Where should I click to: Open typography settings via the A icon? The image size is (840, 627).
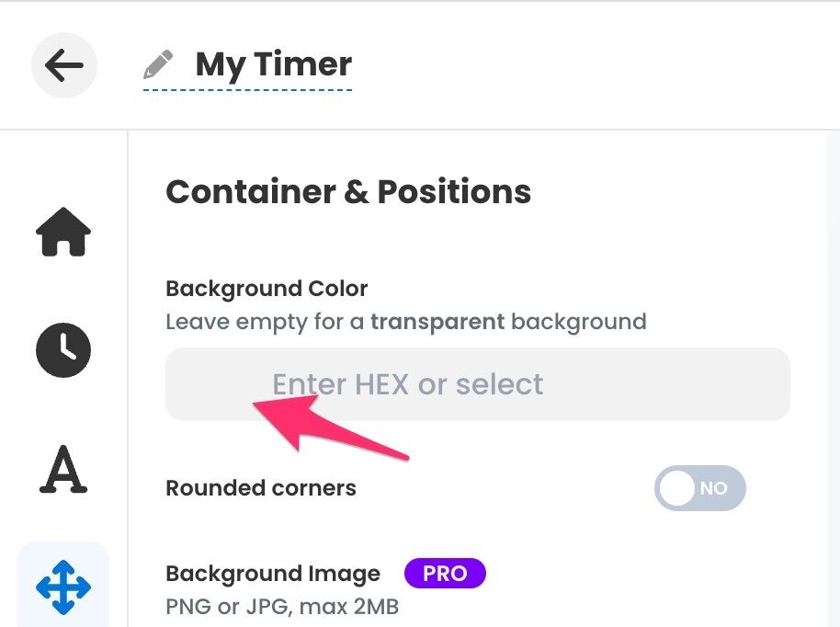coord(62,469)
